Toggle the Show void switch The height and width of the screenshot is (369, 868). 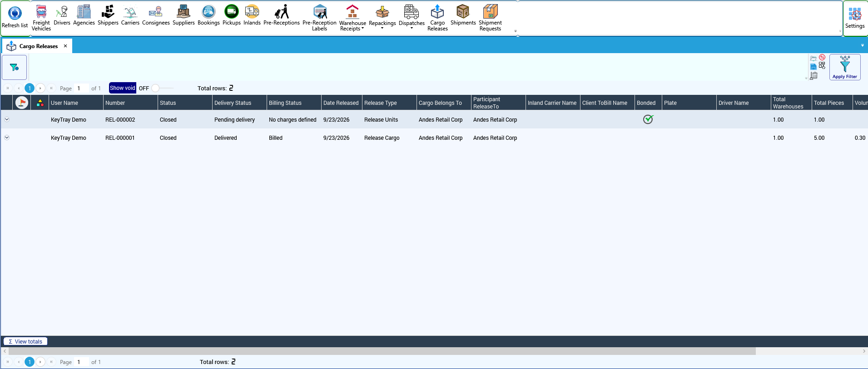[162, 88]
